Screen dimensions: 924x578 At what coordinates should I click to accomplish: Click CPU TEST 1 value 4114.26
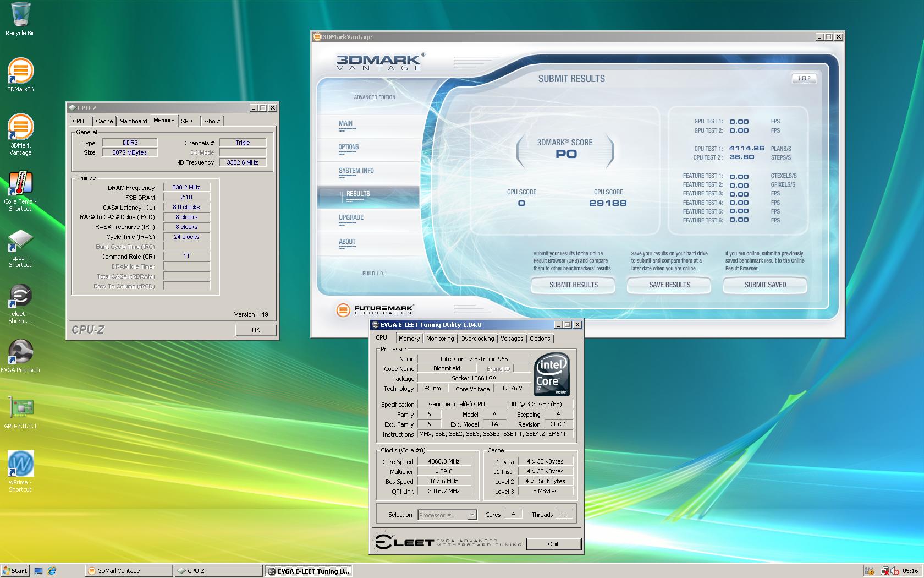coord(746,148)
